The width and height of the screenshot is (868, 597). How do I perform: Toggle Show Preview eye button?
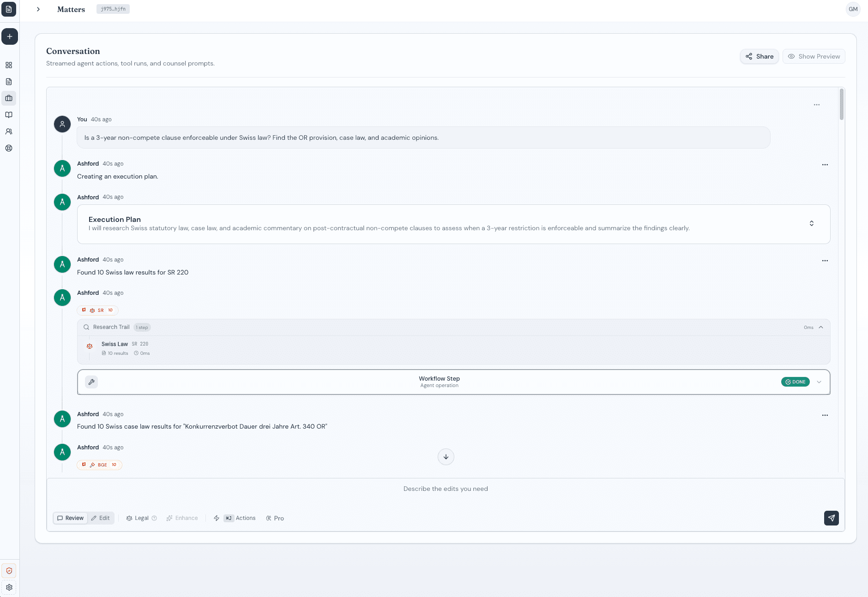[814, 56]
